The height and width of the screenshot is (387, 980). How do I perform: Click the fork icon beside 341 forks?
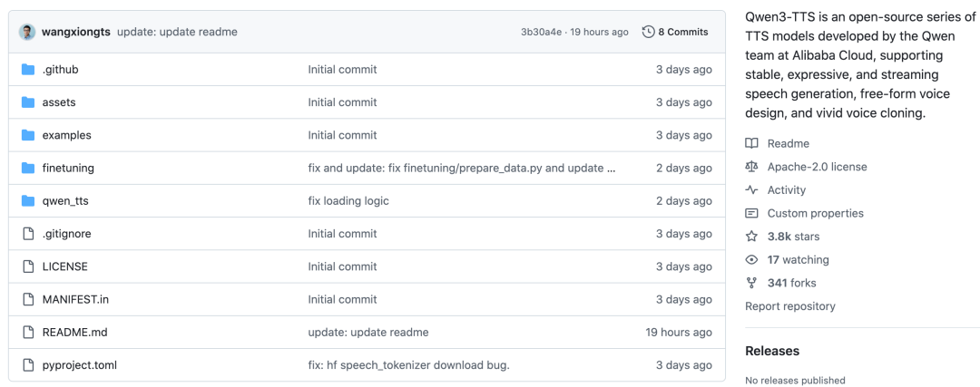click(751, 283)
